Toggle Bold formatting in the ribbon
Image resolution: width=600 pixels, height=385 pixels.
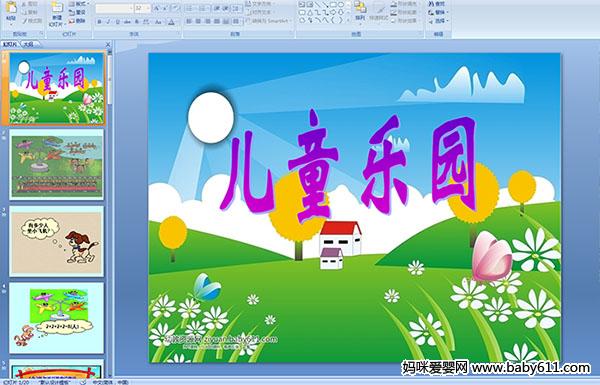(x=99, y=22)
